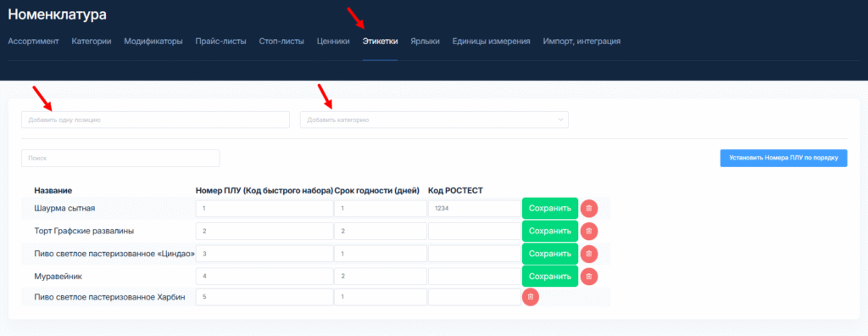The image size is (868, 336).
Task: Focus the Добавить одну позицию field
Action: pyautogui.click(x=156, y=120)
